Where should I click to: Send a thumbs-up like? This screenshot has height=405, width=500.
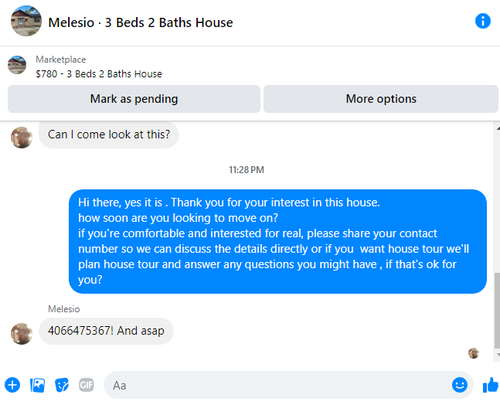point(491,385)
